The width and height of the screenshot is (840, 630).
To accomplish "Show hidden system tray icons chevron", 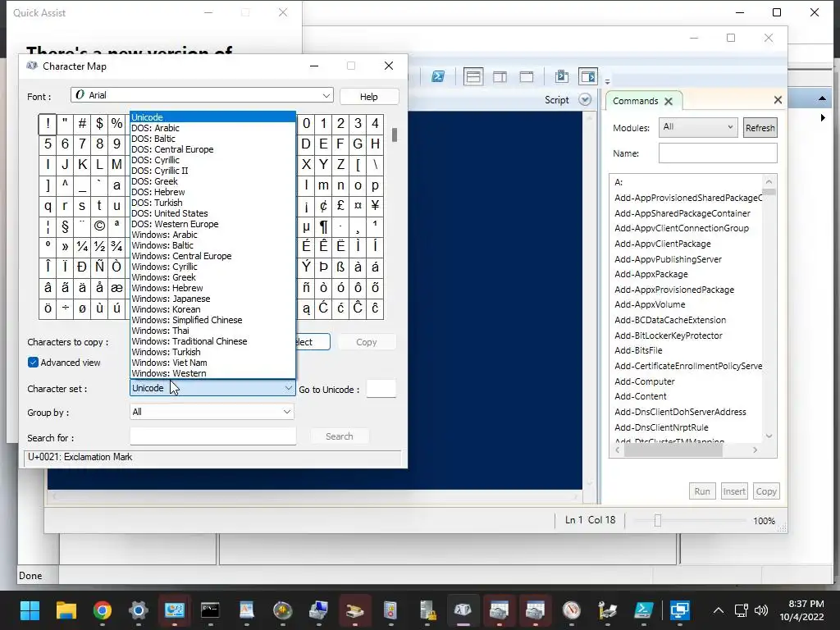I will click(719, 610).
